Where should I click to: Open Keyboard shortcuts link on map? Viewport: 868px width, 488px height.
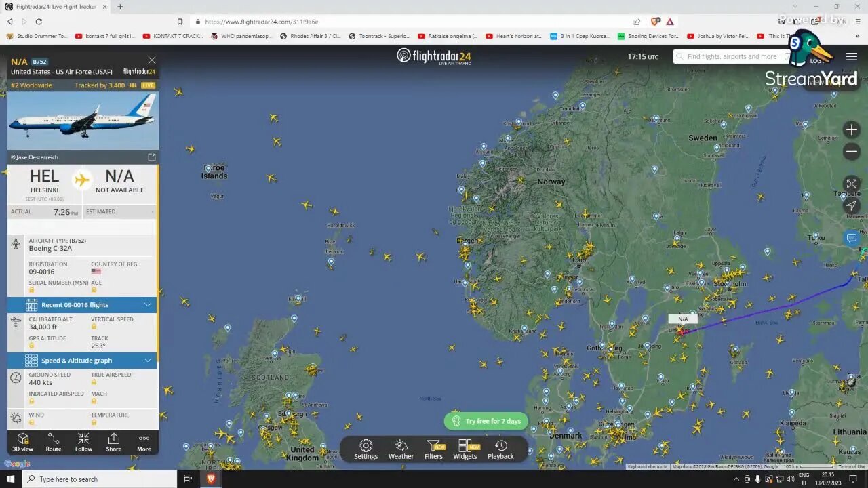coord(647,467)
